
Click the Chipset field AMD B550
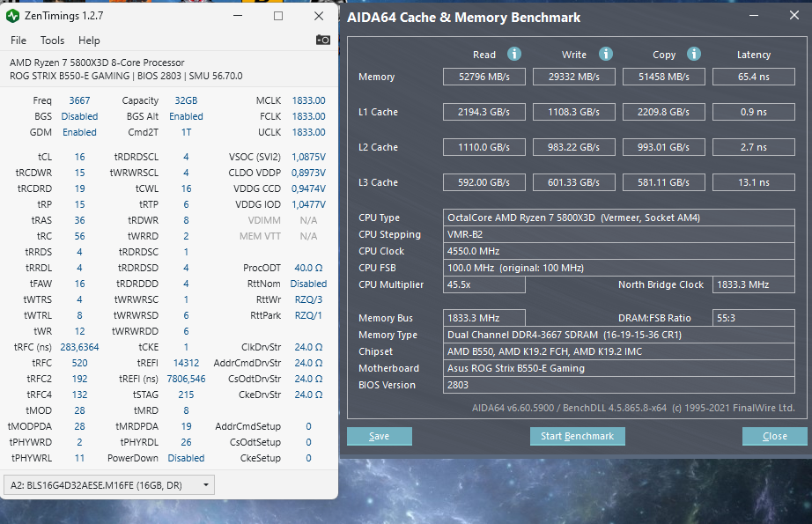coord(619,351)
